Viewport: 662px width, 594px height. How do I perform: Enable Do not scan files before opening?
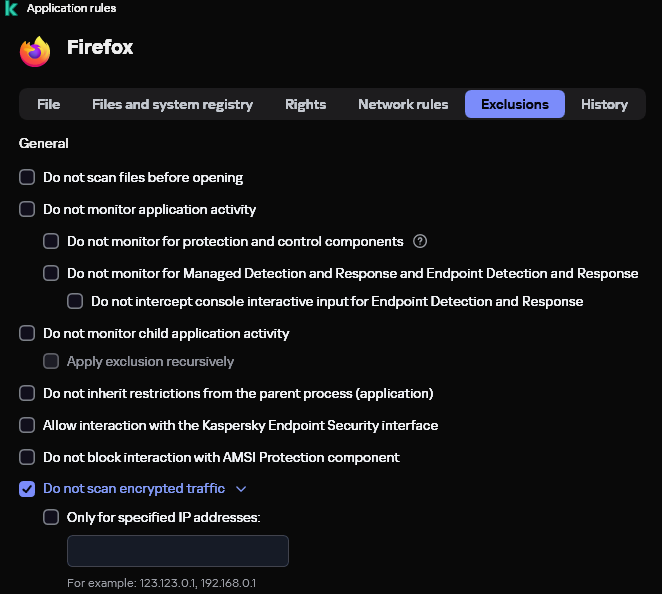(27, 177)
